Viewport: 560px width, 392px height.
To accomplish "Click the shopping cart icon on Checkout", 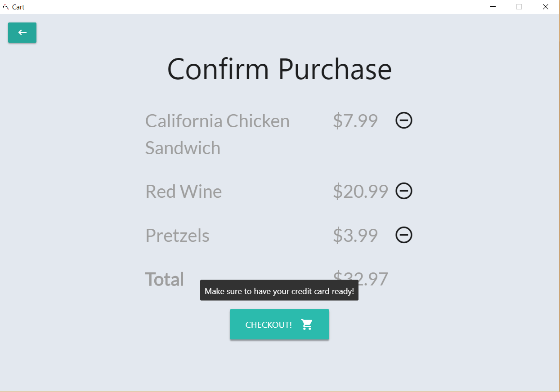I will [x=307, y=325].
